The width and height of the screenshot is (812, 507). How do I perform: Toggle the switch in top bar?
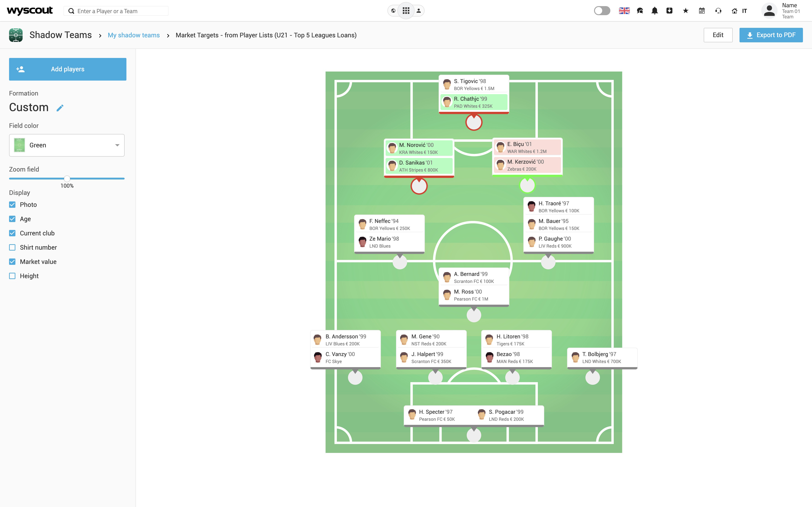(x=602, y=11)
